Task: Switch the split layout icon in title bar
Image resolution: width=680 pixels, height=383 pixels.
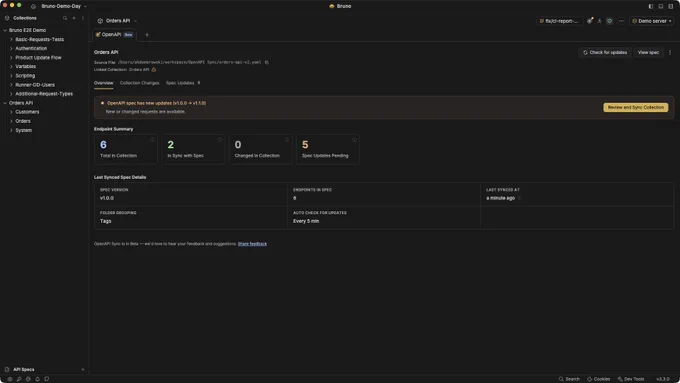Action: click(670, 7)
